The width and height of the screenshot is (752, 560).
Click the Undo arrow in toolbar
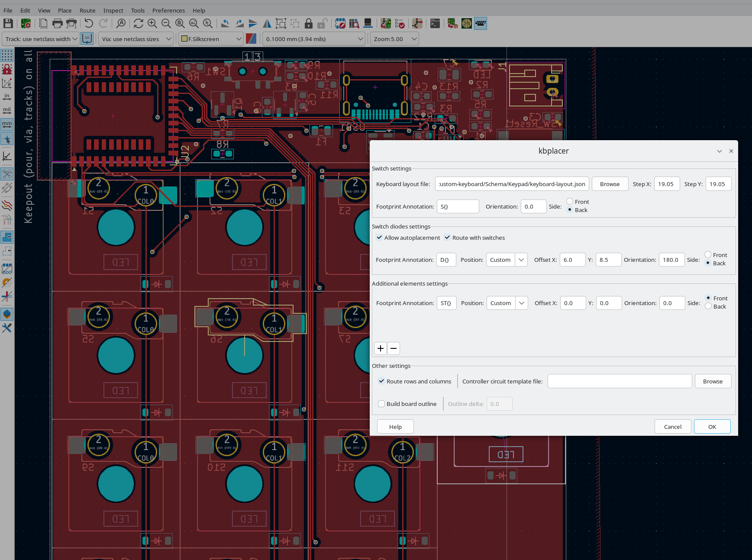pyautogui.click(x=89, y=23)
